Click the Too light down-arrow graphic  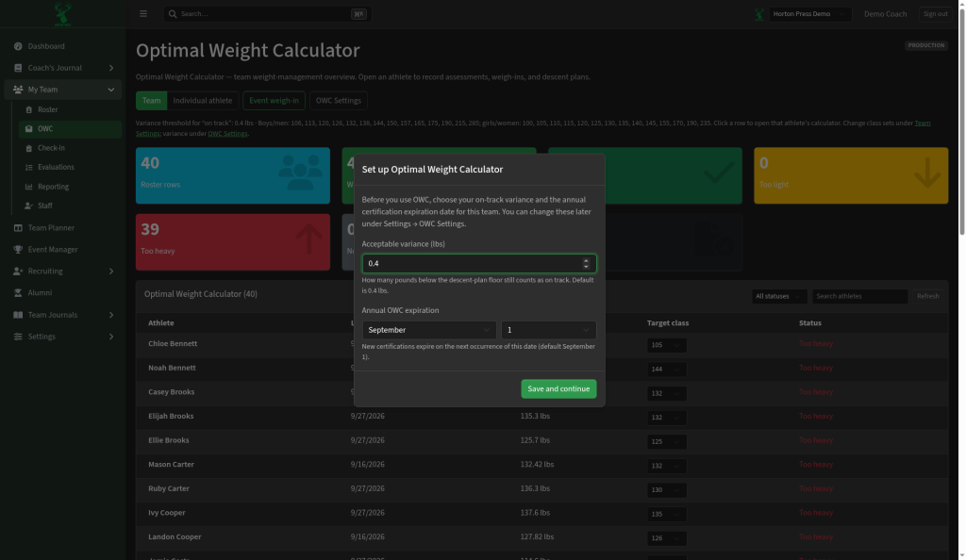click(x=927, y=172)
